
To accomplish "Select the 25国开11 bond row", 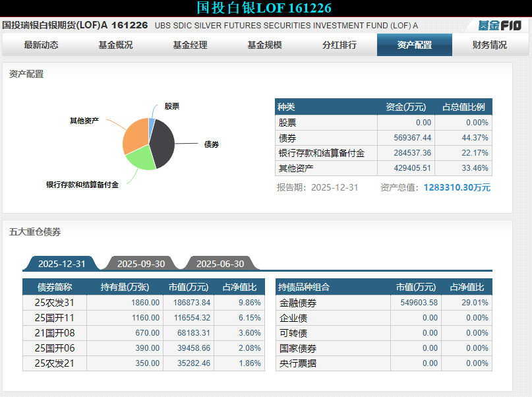I will coord(144,318).
